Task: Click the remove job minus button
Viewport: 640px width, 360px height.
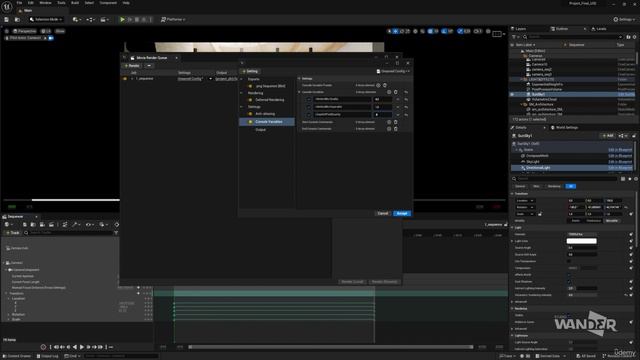Action: pyautogui.click(x=149, y=66)
